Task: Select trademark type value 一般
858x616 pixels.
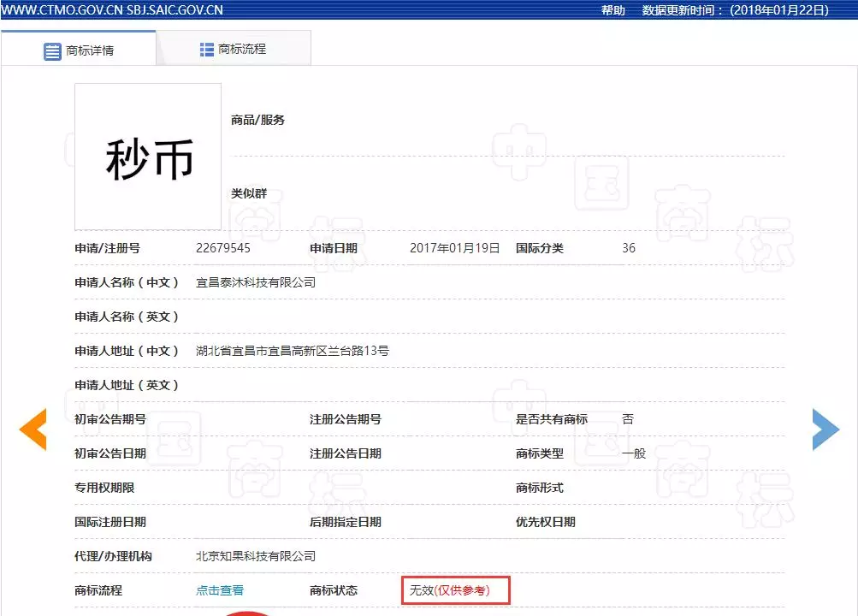Action: [x=634, y=453]
